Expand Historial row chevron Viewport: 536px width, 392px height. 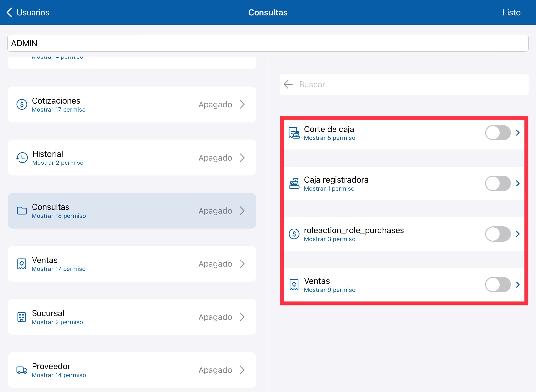[242, 158]
